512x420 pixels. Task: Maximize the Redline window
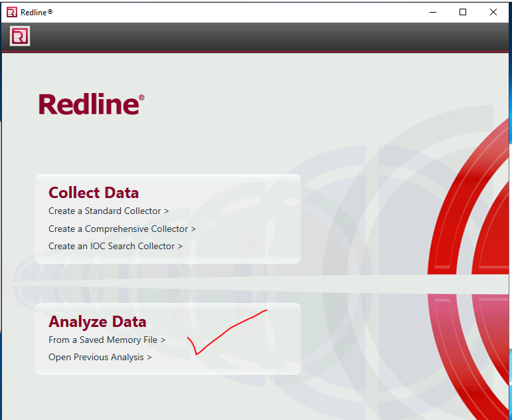[x=463, y=12]
